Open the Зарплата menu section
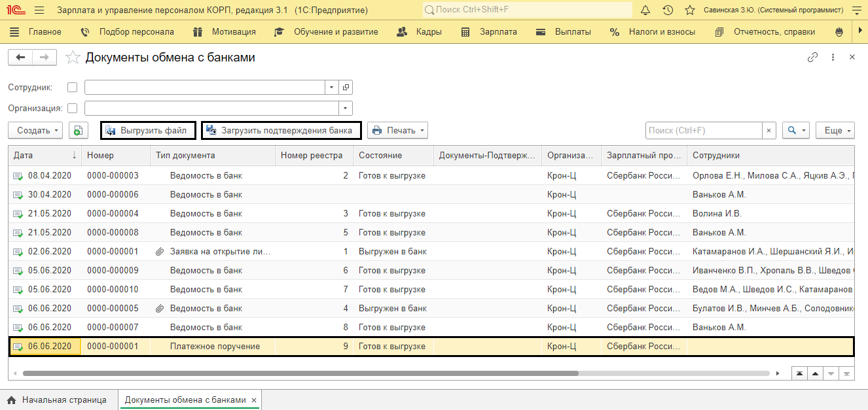868x410 pixels. coord(489,31)
